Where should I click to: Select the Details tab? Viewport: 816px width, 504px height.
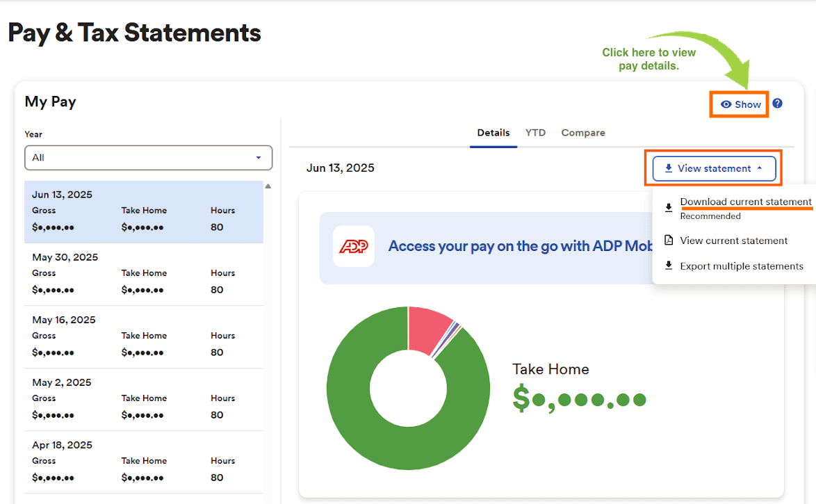pos(493,133)
